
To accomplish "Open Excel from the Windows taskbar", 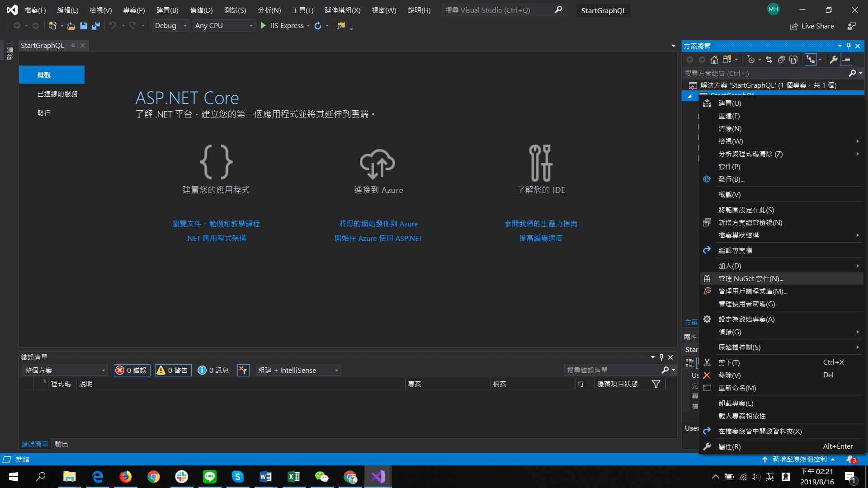I will 294,477.
